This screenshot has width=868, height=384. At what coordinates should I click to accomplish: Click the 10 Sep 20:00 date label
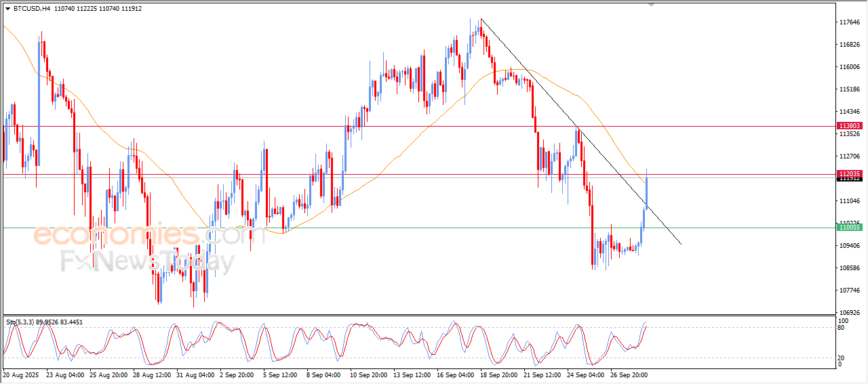coord(369,375)
